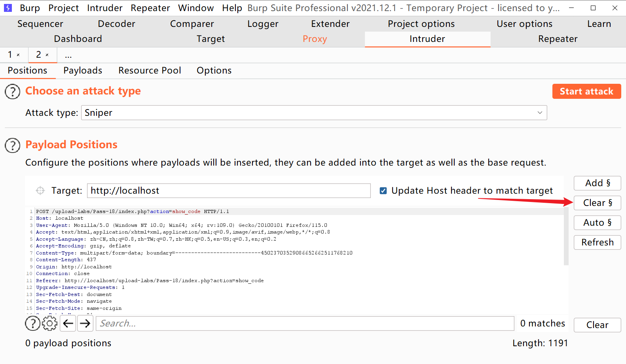This screenshot has width=626, height=364.
Task: Switch to the Dashboard tab
Action: (x=78, y=39)
